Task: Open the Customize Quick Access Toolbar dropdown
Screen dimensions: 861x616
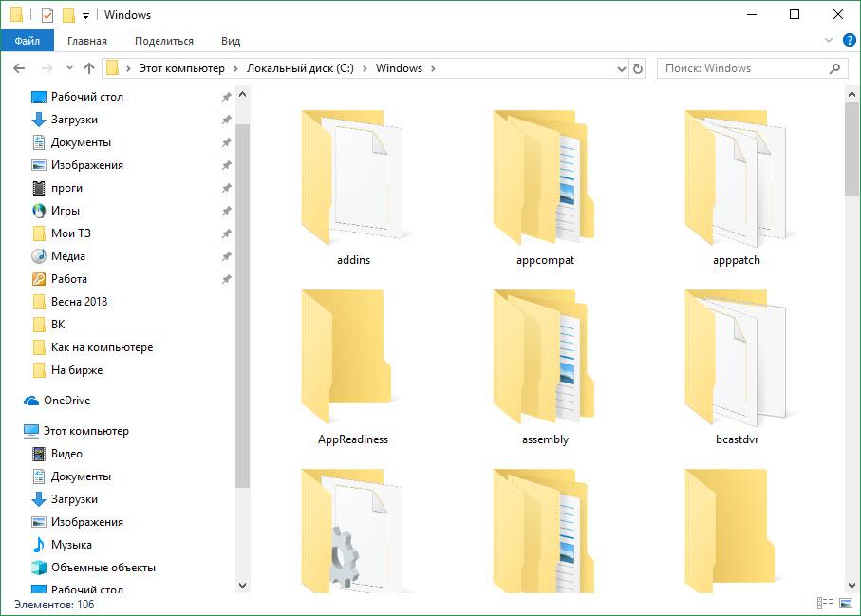Action: (85, 16)
